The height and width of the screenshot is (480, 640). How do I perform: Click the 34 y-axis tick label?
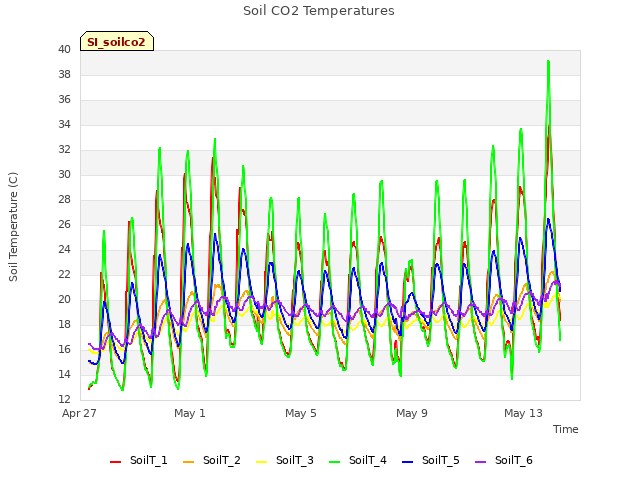(64, 124)
